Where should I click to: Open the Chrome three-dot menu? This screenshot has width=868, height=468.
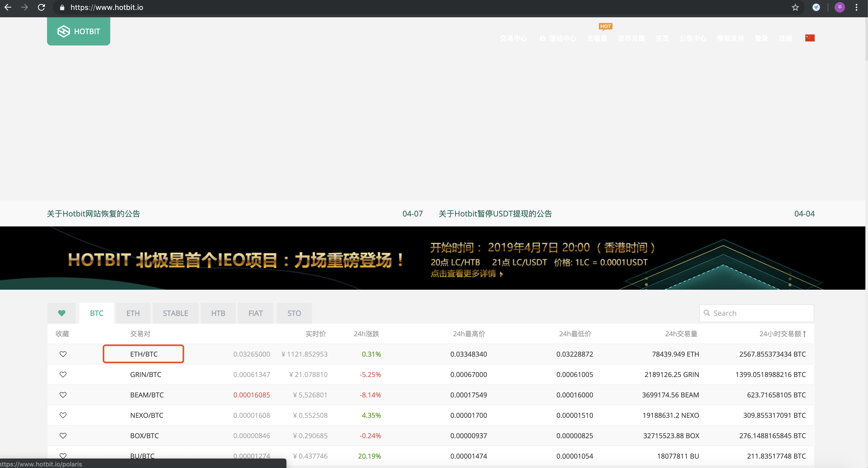click(857, 7)
